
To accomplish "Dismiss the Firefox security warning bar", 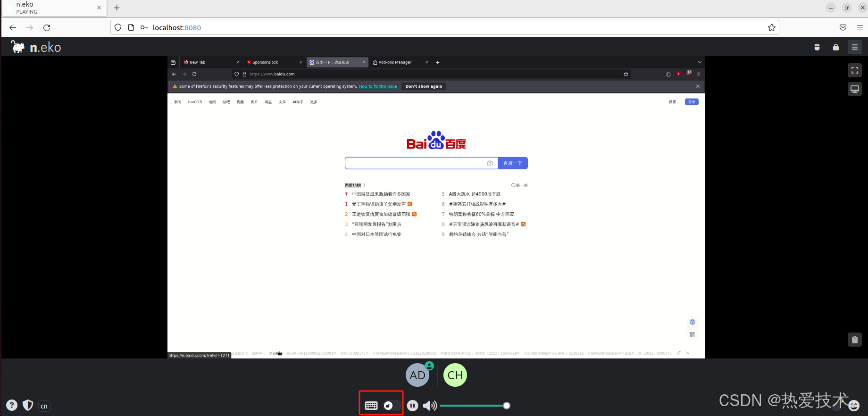I will click(698, 86).
